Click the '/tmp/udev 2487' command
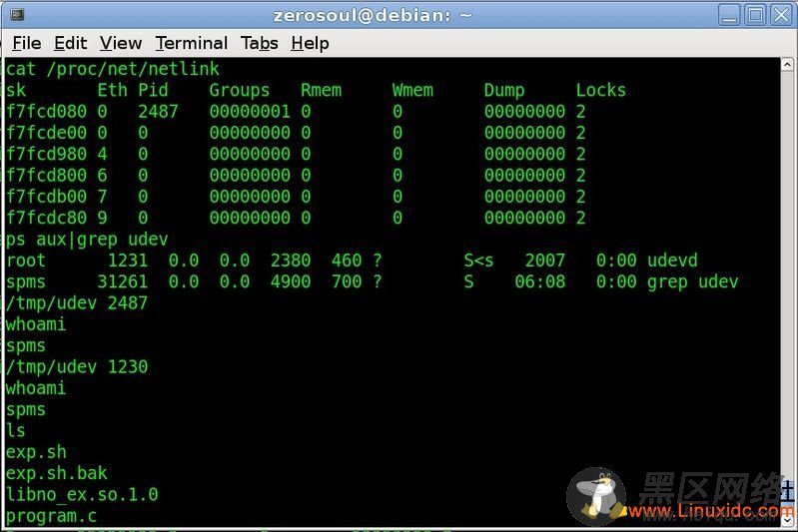Image resolution: width=798 pixels, height=532 pixels. [77, 303]
